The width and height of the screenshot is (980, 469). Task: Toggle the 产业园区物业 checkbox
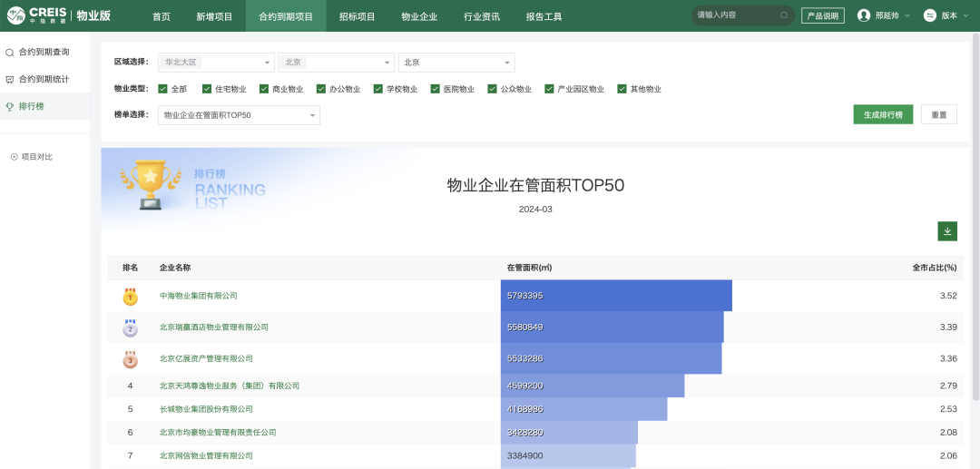550,89
